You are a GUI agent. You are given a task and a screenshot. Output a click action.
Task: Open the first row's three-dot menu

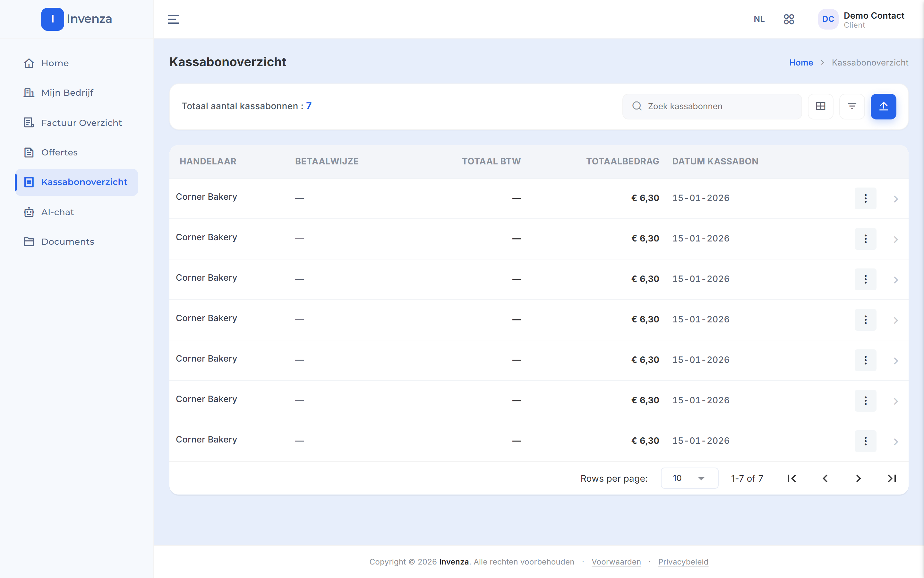point(865,198)
